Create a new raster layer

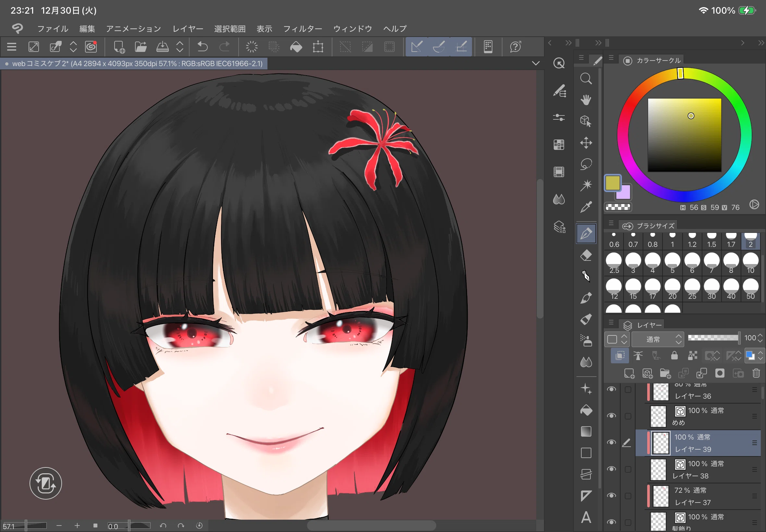pos(629,373)
